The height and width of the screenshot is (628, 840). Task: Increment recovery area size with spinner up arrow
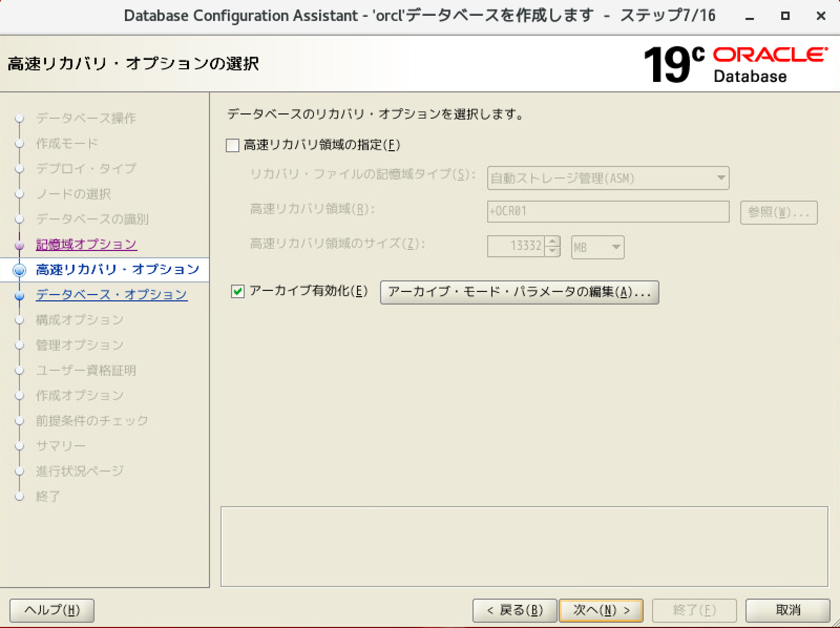(x=552, y=243)
